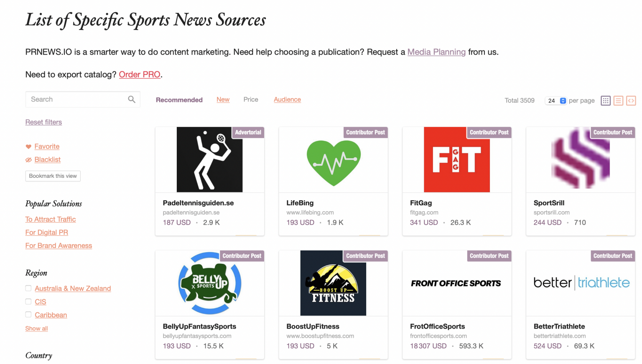This screenshot has height=364, width=642.
Task: Click the search magnifier icon
Action: tap(131, 99)
